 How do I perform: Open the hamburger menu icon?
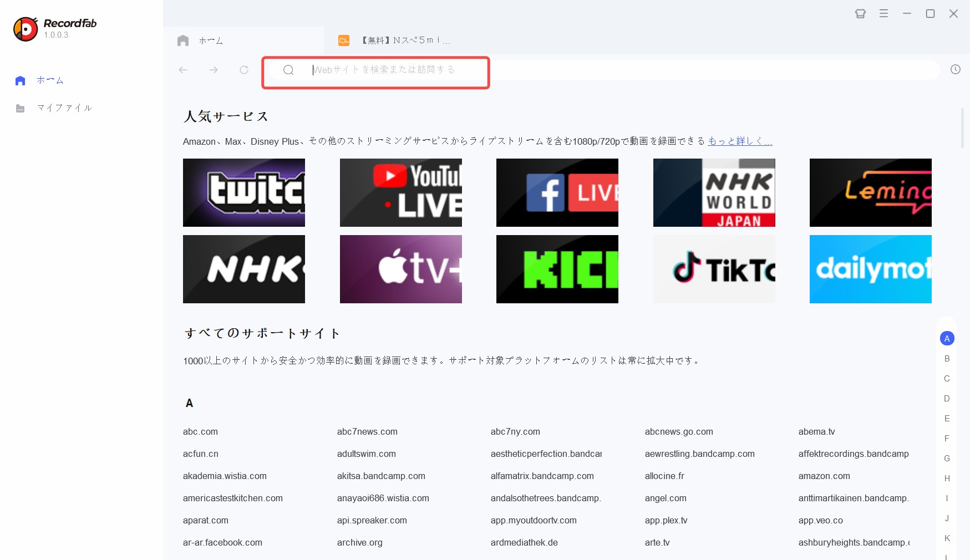pos(883,14)
